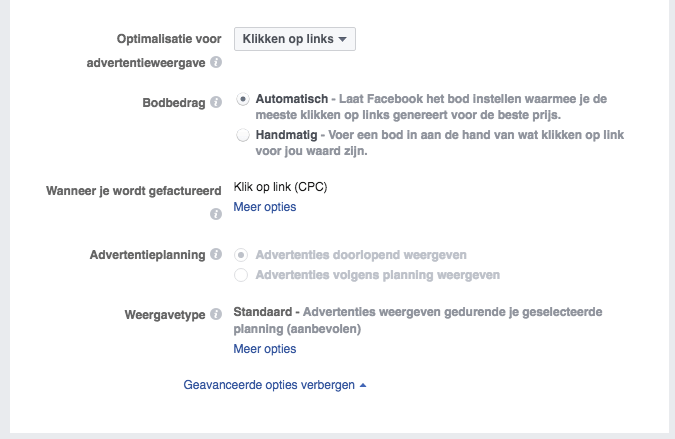Show info tooltip for Advertentieplanning

pos(216,255)
